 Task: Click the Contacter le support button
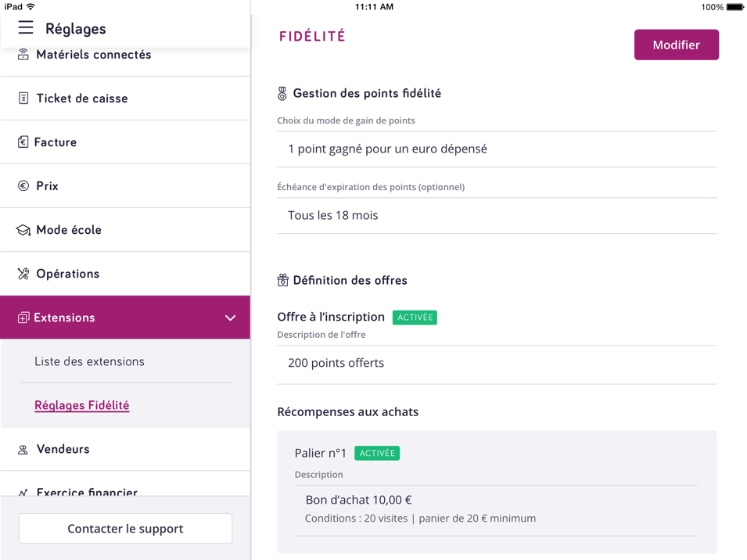[x=124, y=528]
